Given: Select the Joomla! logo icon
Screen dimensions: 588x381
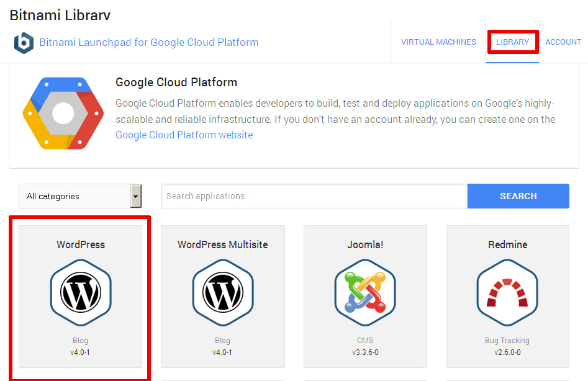Looking at the screenshot, I should click(365, 293).
